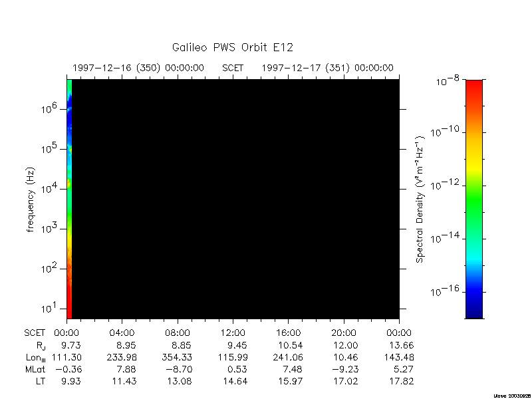Click the "SCET" label above the plot
The image size is (532, 399).
click(x=233, y=68)
